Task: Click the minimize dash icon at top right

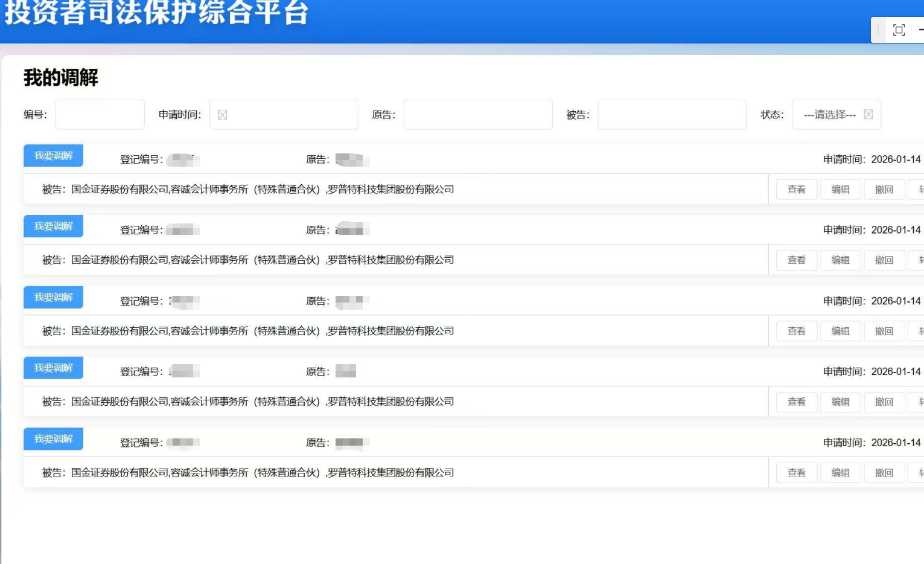Action: (920, 28)
